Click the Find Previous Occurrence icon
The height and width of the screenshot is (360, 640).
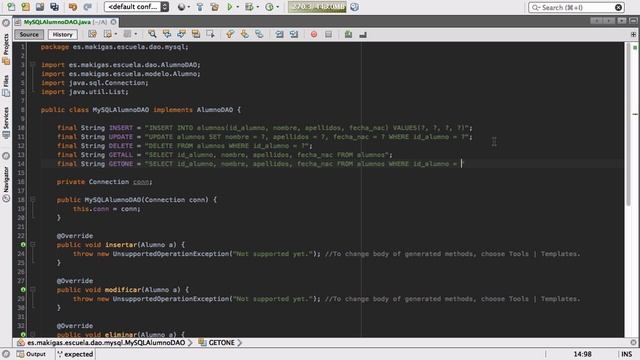167,34
